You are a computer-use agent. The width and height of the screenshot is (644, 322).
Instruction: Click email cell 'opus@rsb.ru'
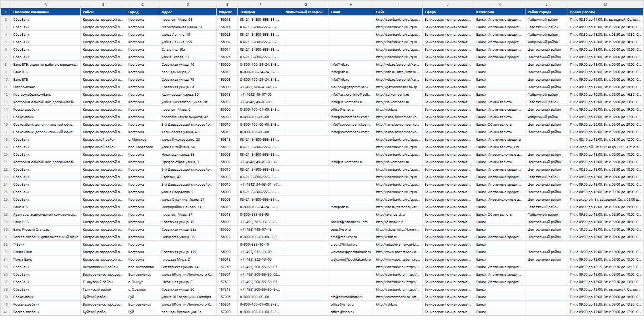[x=351, y=230]
